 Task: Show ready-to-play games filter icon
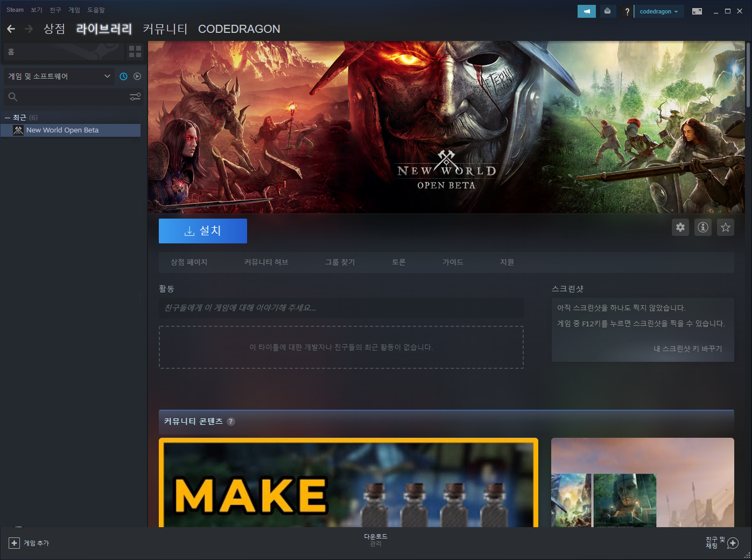[x=137, y=76]
